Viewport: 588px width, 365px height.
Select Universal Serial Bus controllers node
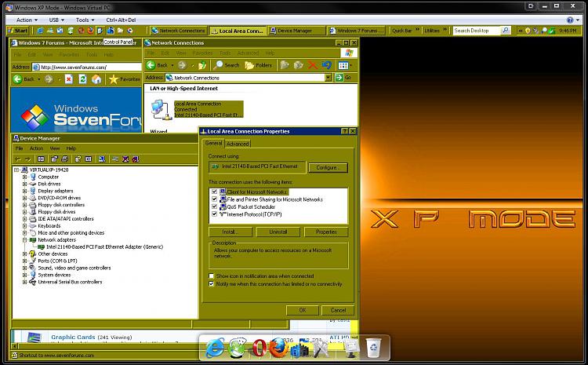pos(70,282)
